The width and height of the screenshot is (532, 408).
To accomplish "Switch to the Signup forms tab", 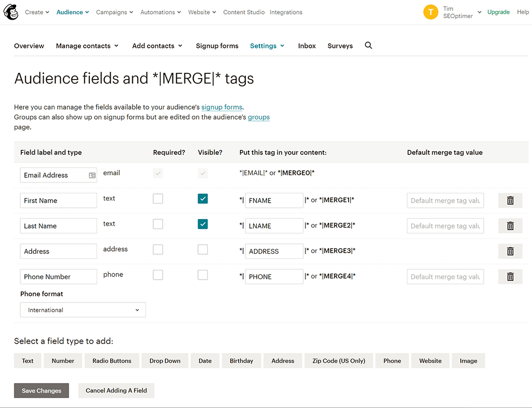I will pyautogui.click(x=217, y=46).
